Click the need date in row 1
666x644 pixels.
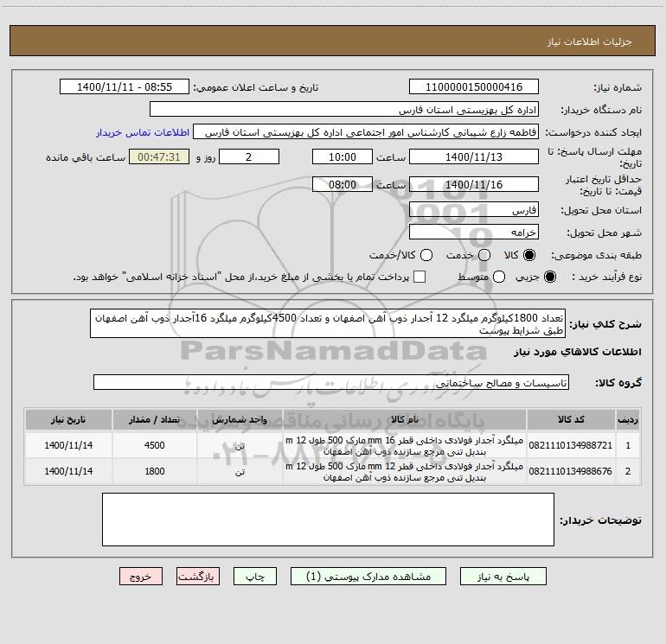click(68, 445)
